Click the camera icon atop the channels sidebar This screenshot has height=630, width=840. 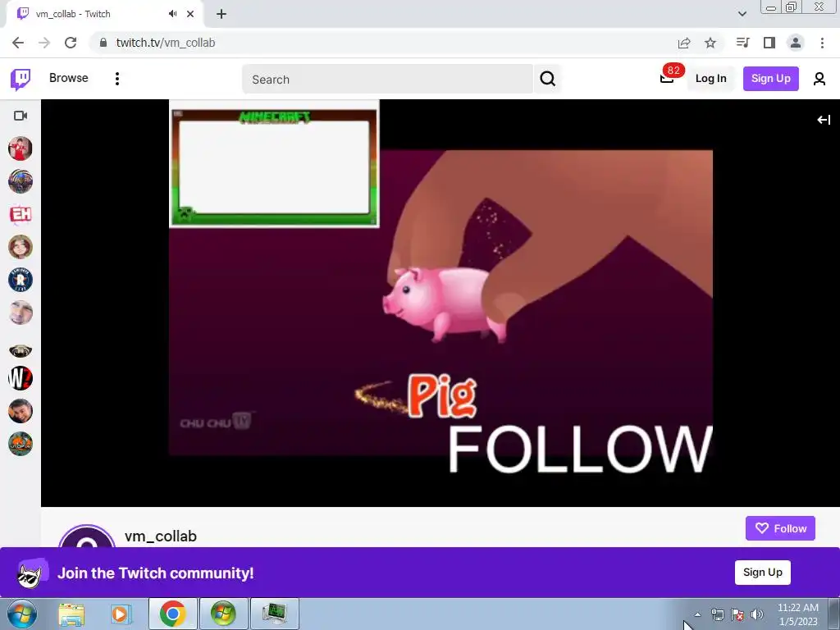point(21,116)
